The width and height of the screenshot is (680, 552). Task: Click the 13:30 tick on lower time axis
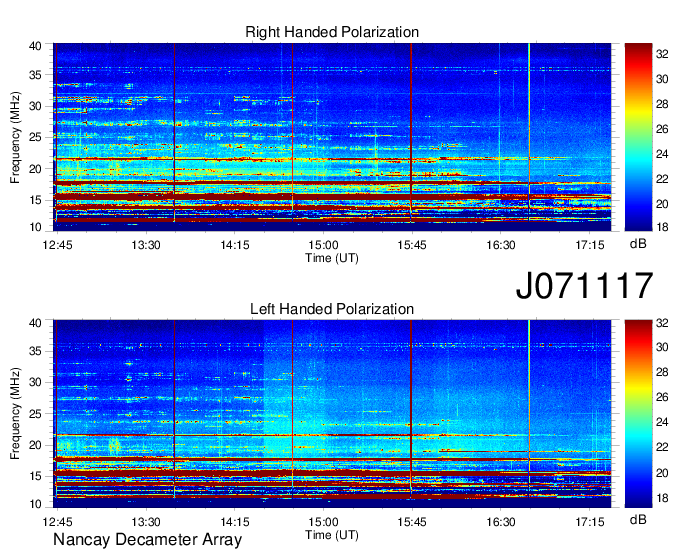(x=146, y=522)
